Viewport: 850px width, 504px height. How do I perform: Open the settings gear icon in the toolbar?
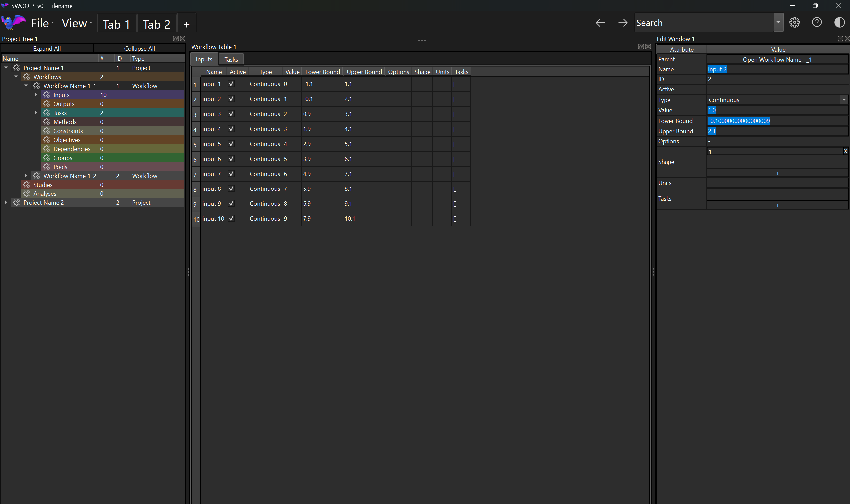click(x=794, y=22)
